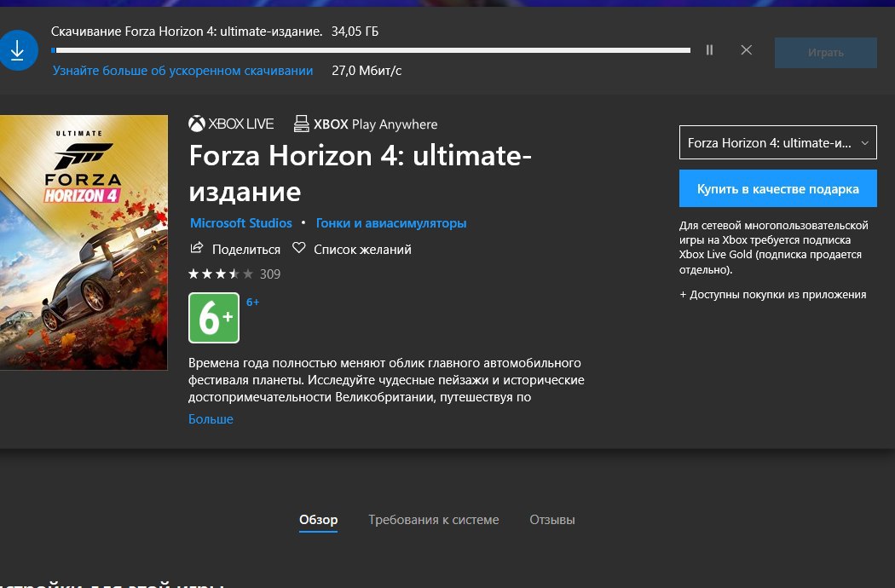Pause the Forza Horizon 4 download
This screenshot has height=588, width=895.
(x=709, y=50)
